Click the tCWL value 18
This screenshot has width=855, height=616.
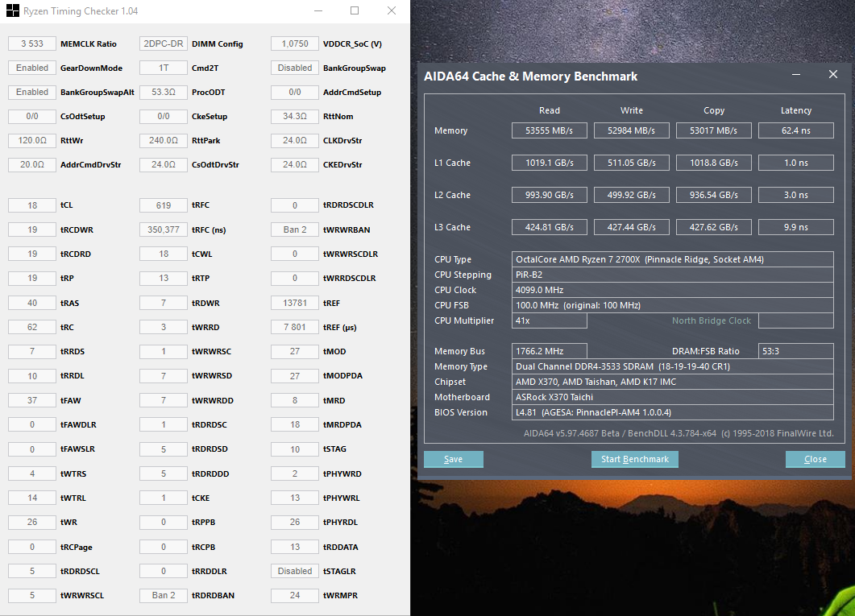coord(164,254)
